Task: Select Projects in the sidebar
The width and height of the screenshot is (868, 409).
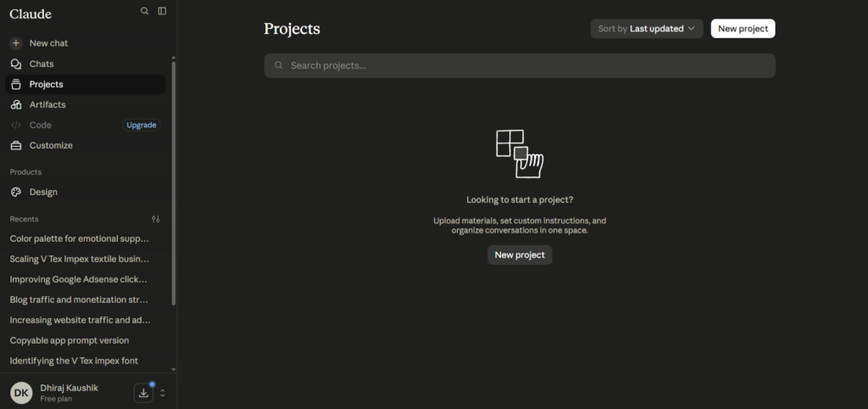Action: pos(86,84)
